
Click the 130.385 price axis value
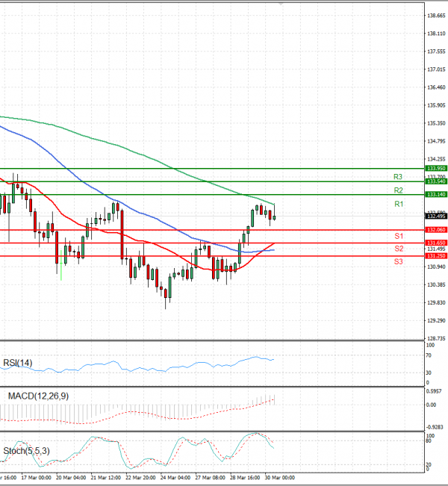[436, 284]
